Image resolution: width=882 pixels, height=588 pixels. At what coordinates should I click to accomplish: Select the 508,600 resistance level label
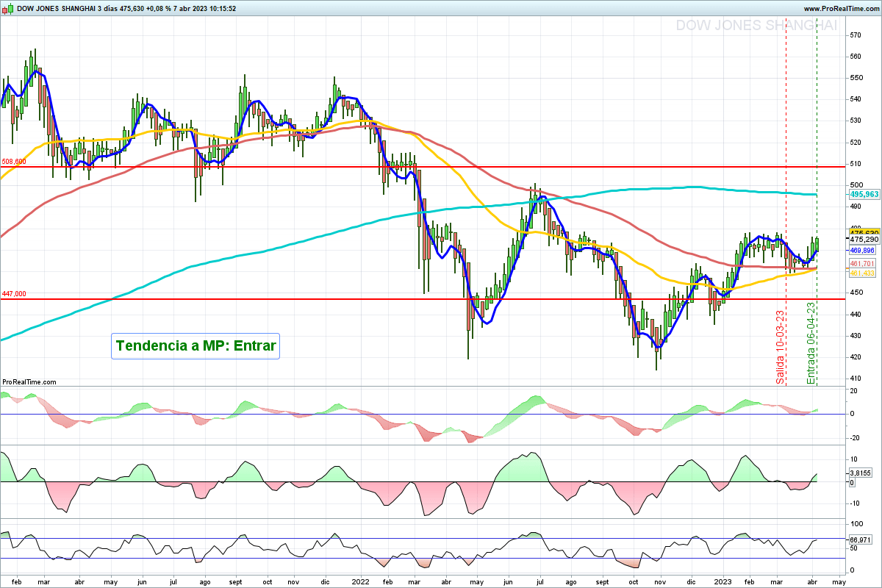click(14, 162)
